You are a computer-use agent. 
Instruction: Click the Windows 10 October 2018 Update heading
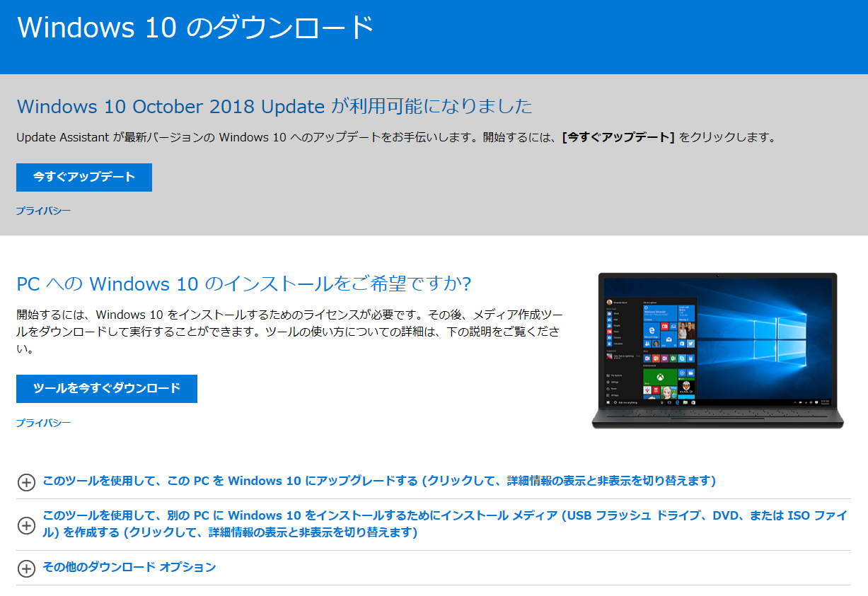pyautogui.click(x=274, y=107)
